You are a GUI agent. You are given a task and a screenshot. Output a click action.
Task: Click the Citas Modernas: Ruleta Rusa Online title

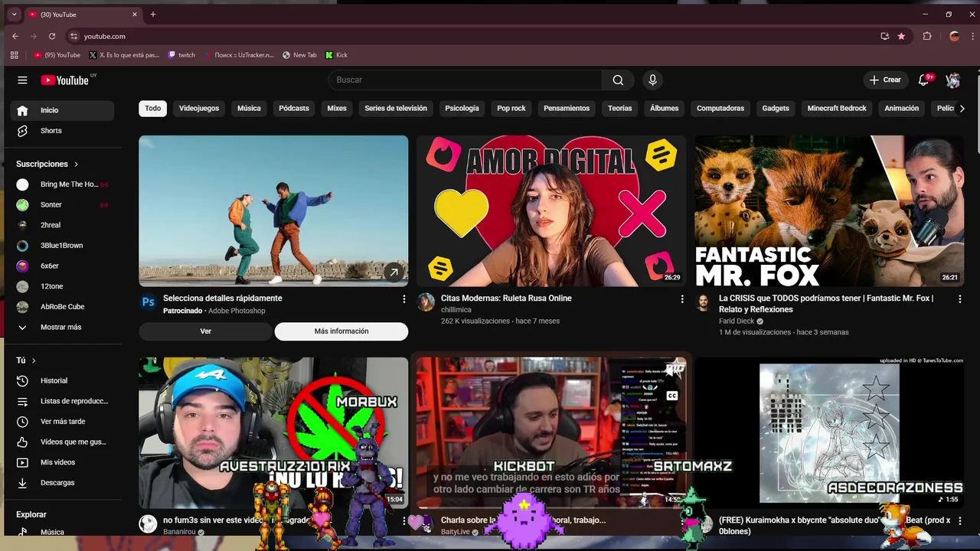pos(506,298)
